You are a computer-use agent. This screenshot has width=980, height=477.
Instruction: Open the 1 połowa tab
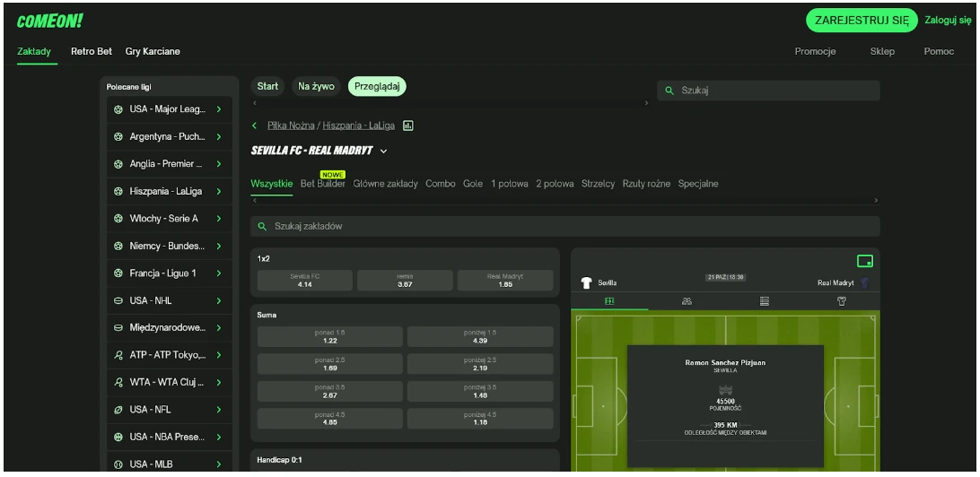510,184
